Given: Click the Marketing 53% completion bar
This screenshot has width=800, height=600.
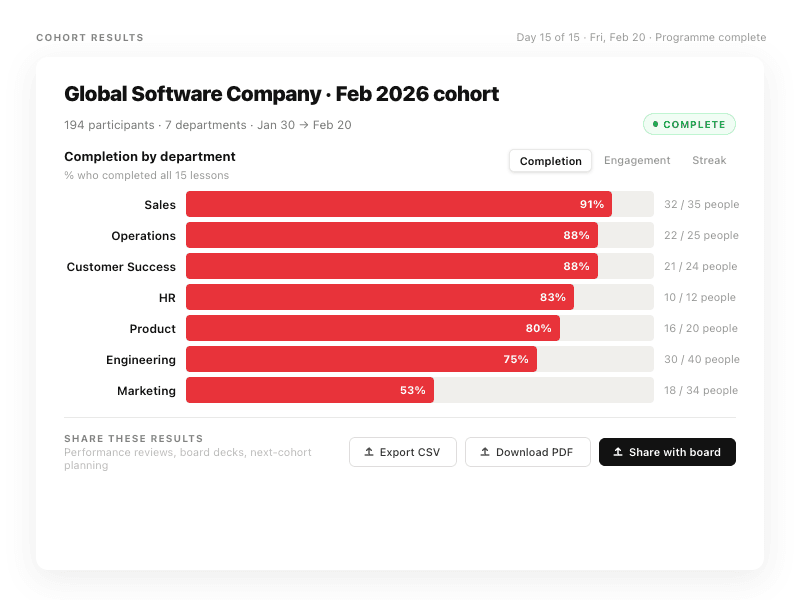Looking at the screenshot, I should point(310,390).
